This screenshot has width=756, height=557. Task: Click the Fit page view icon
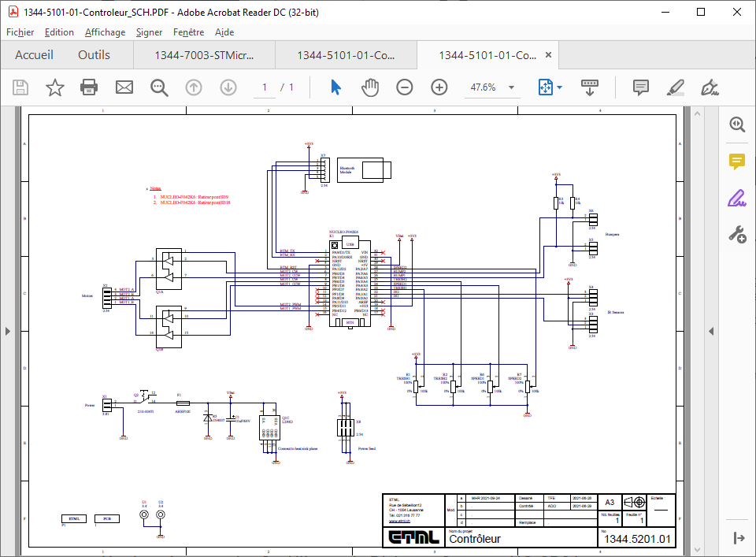click(545, 87)
